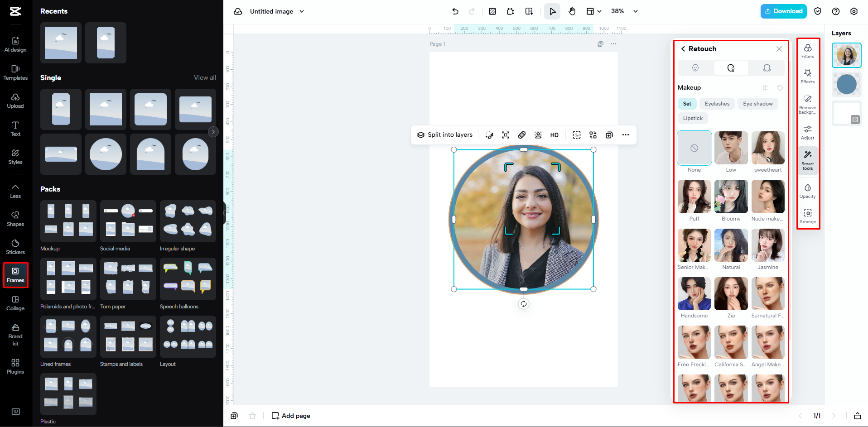Select the portrait layer thumbnail in Layers
This screenshot has height=427, width=868.
click(846, 55)
